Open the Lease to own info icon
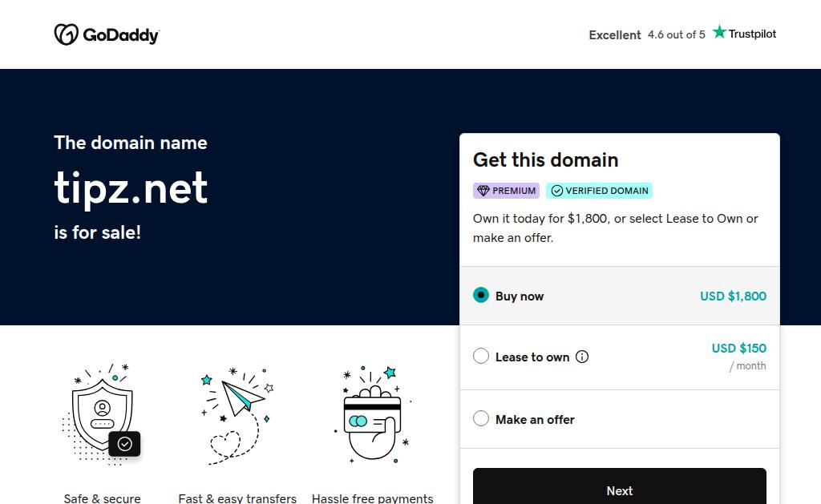Image resolution: width=821 pixels, height=504 pixels. point(582,357)
